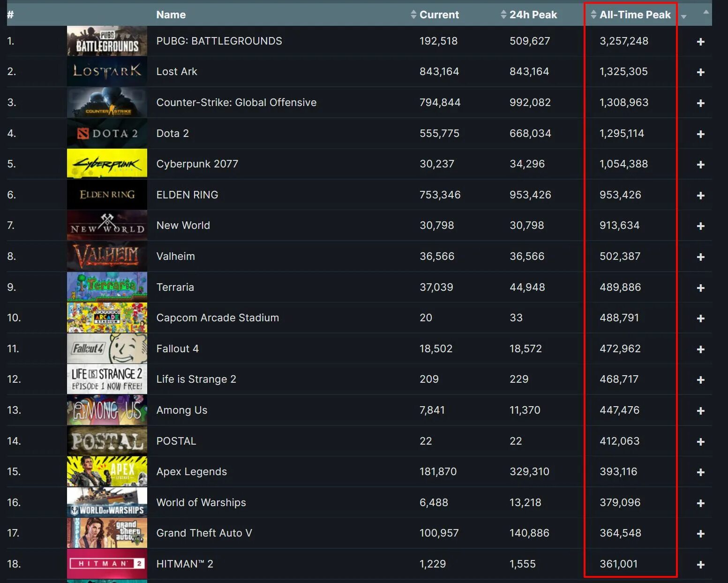This screenshot has height=583, width=728.
Task: Open the Valheim game link
Action: coord(175,256)
